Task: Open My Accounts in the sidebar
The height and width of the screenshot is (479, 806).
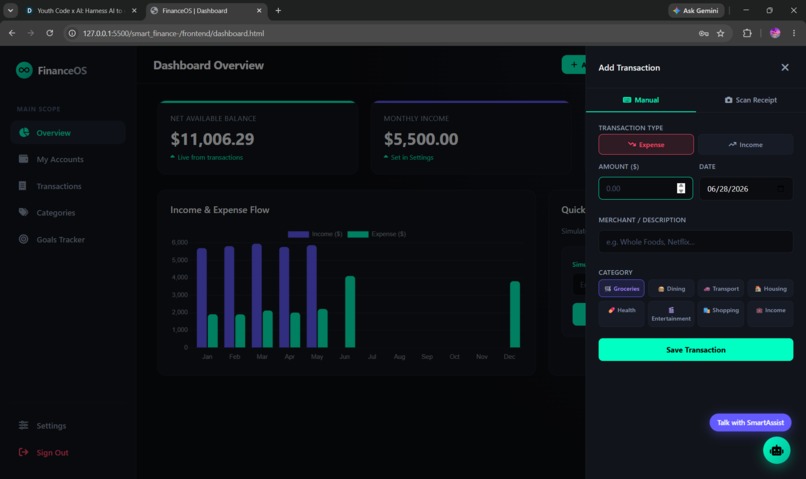Action: click(x=68, y=159)
